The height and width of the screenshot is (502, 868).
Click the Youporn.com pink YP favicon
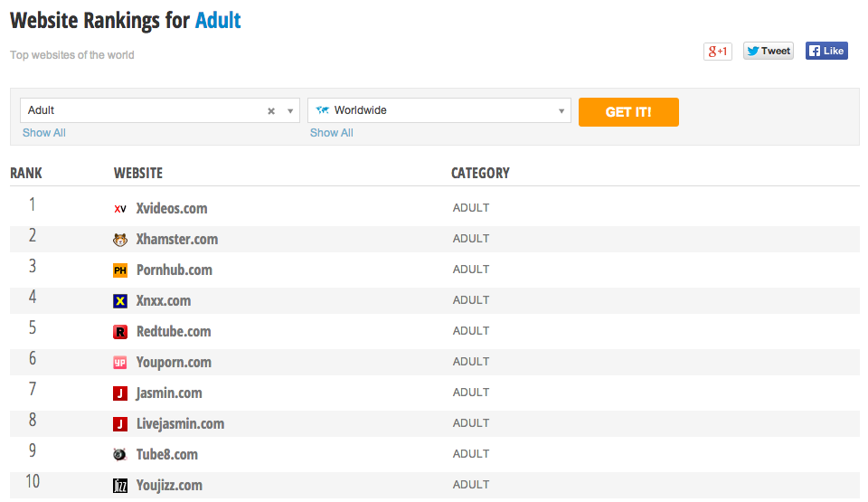click(120, 363)
